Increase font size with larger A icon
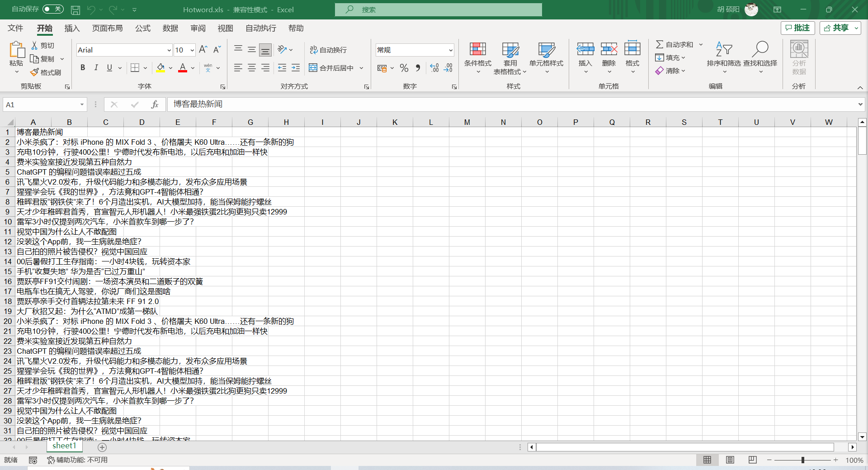The height and width of the screenshot is (470, 868). click(203, 50)
